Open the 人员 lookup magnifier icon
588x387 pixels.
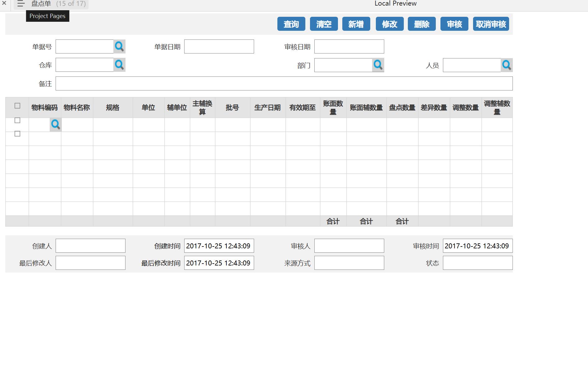click(507, 65)
